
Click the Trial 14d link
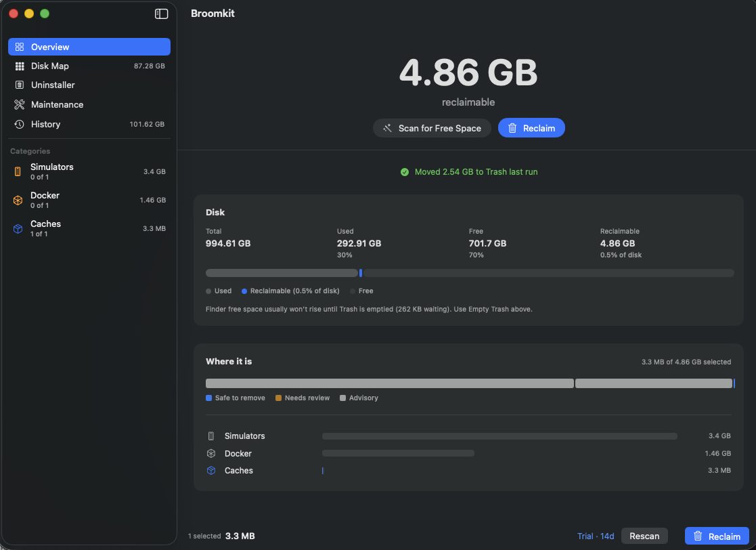(596, 536)
